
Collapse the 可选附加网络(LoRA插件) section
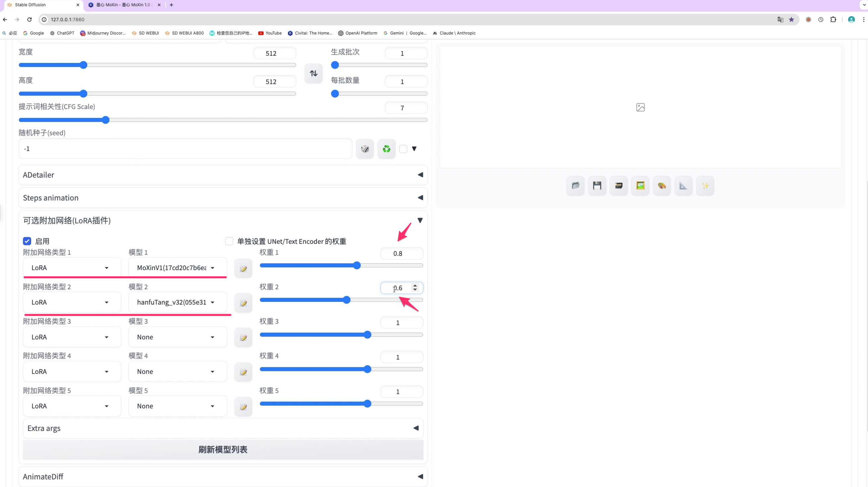pyautogui.click(x=223, y=220)
